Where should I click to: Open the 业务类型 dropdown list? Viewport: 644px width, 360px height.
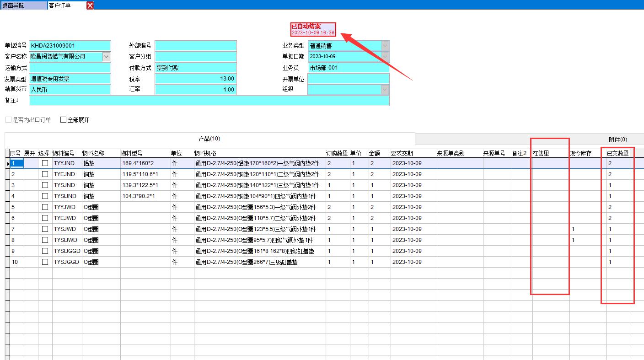385,46
